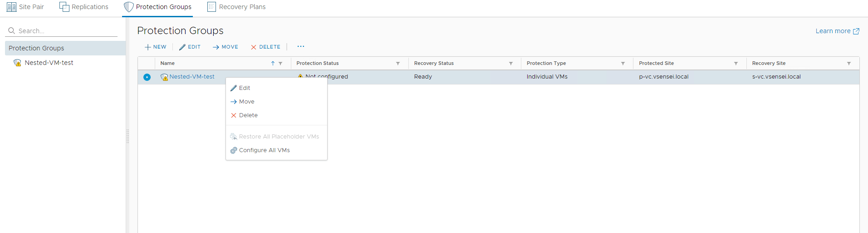868x233 pixels.
Task: Choose Move from the context menu
Action: pos(246,102)
